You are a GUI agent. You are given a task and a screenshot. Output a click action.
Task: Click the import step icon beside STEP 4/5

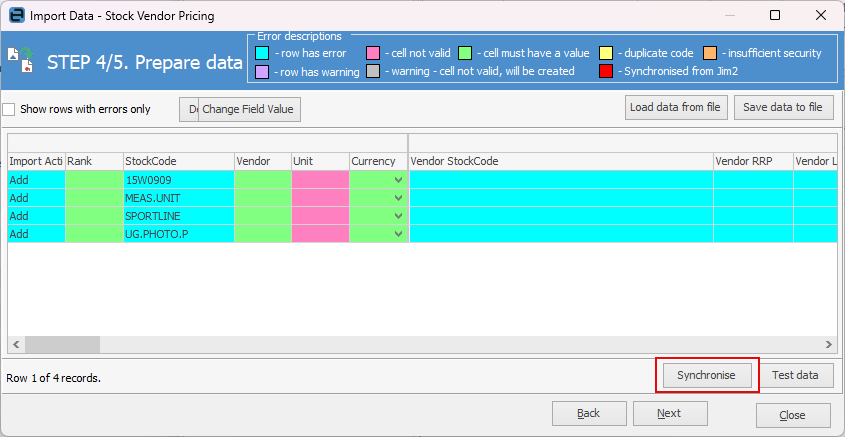pos(22,61)
